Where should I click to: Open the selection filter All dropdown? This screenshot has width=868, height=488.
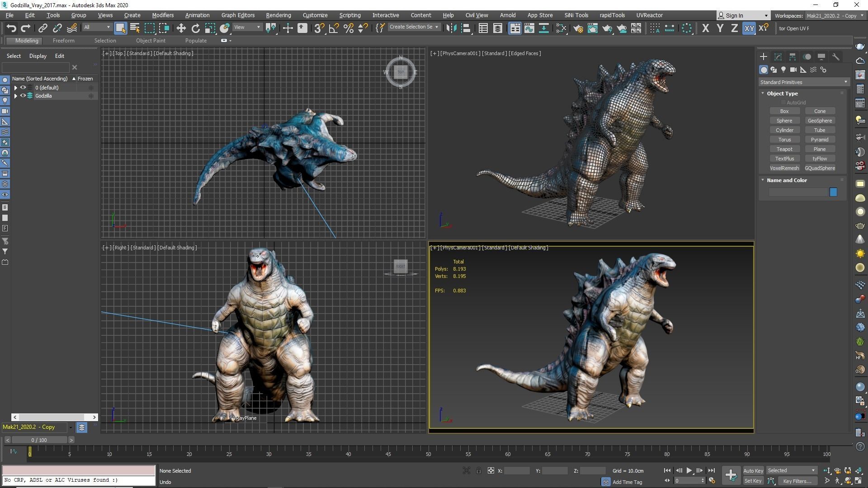pos(97,28)
